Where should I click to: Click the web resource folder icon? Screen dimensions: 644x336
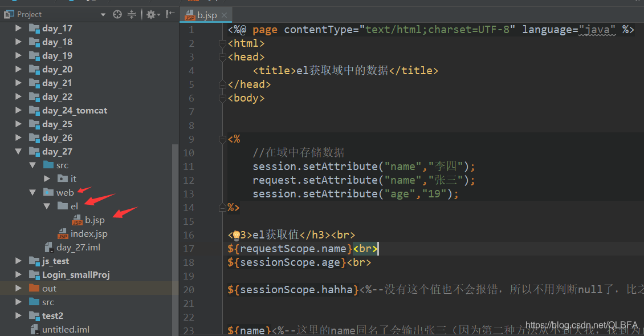pos(48,192)
